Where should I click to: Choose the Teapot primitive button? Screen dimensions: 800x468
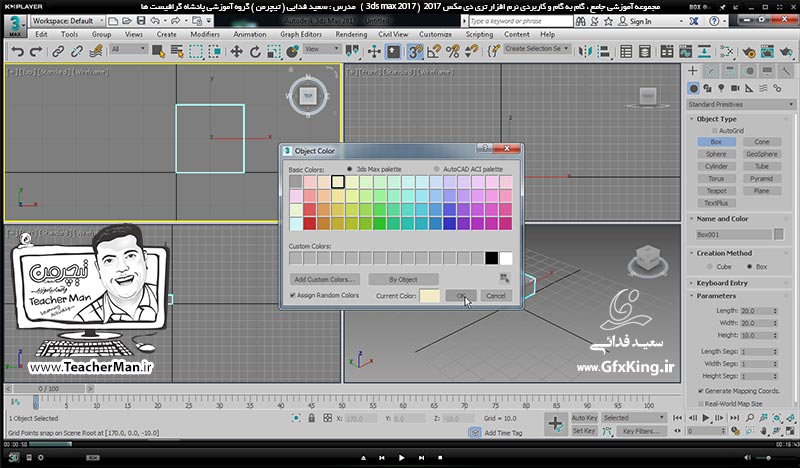[x=716, y=191]
